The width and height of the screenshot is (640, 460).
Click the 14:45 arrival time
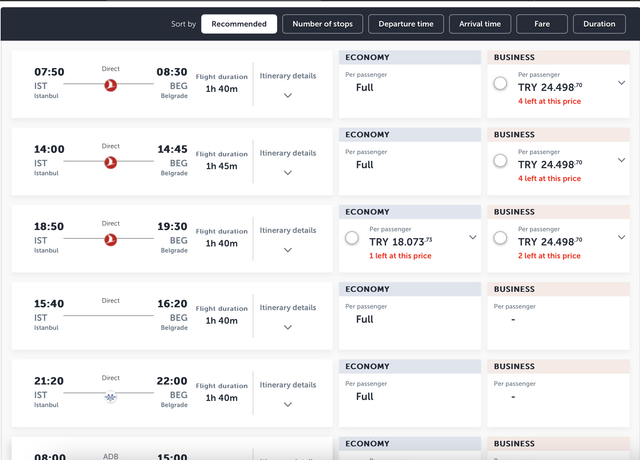172,149
